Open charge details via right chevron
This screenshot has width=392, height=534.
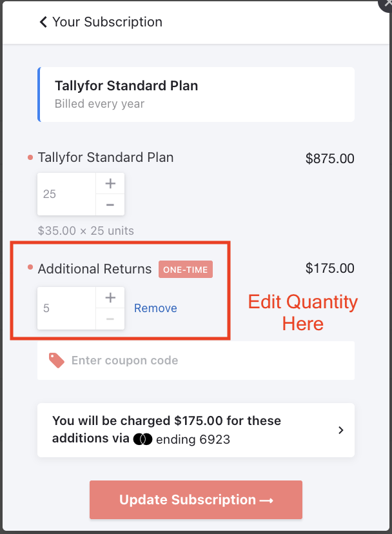[340, 430]
